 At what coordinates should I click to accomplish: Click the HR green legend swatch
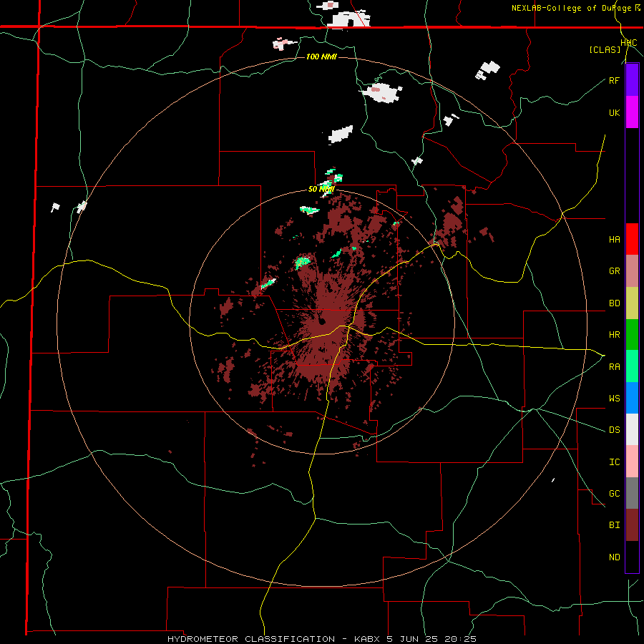[632, 334]
